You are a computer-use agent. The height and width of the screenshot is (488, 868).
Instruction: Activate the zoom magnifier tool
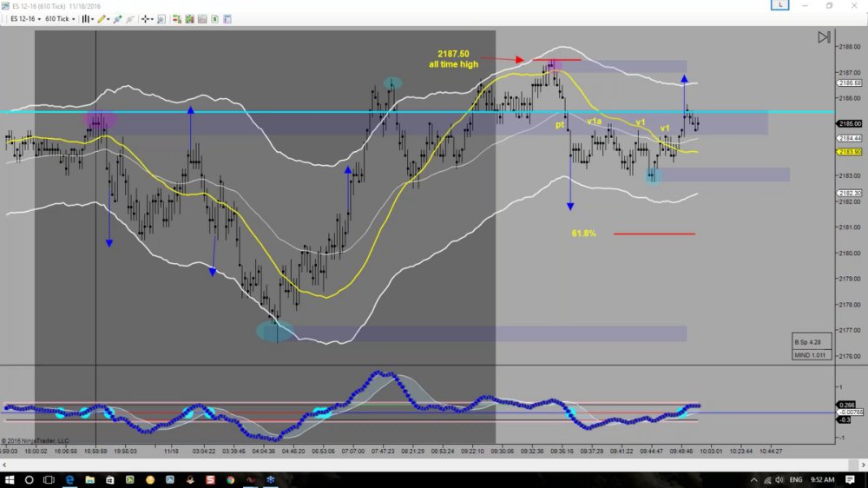pos(161,19)
